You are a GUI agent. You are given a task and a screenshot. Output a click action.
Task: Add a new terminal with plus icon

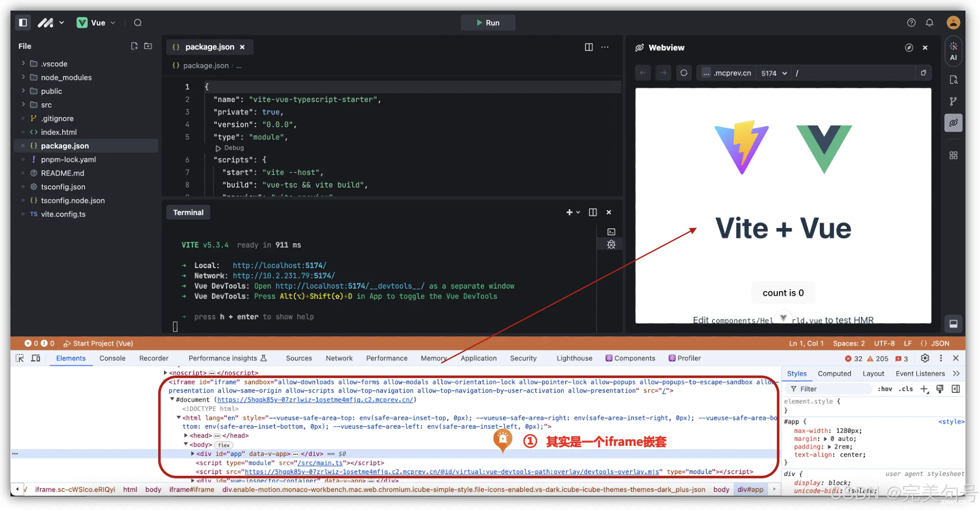tap(569, 212)
